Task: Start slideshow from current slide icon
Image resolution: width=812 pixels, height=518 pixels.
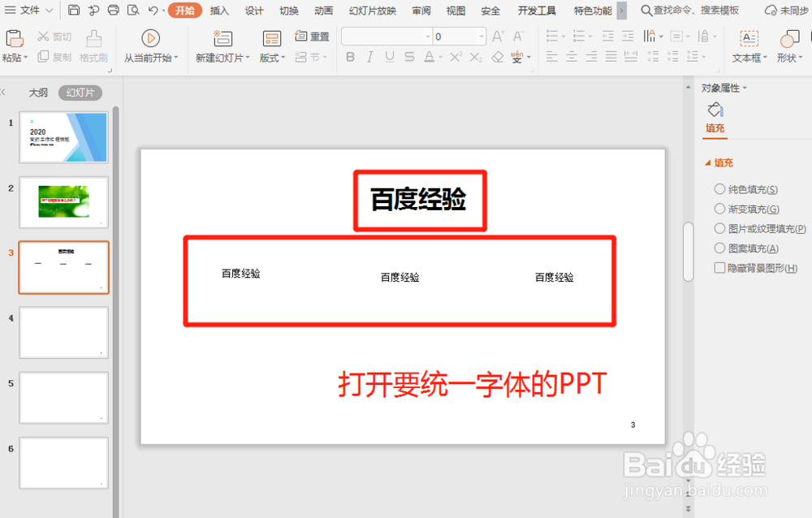Action: (x=151, y=38)
